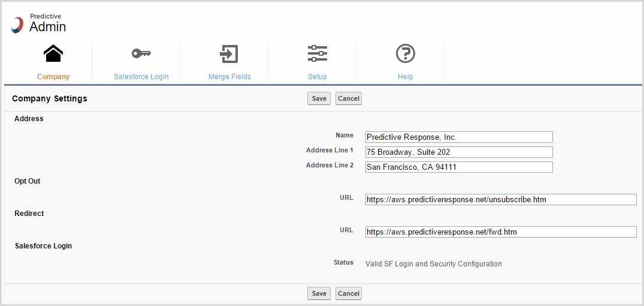Edit the Address Line 2 field

click(x=458, y=167)
